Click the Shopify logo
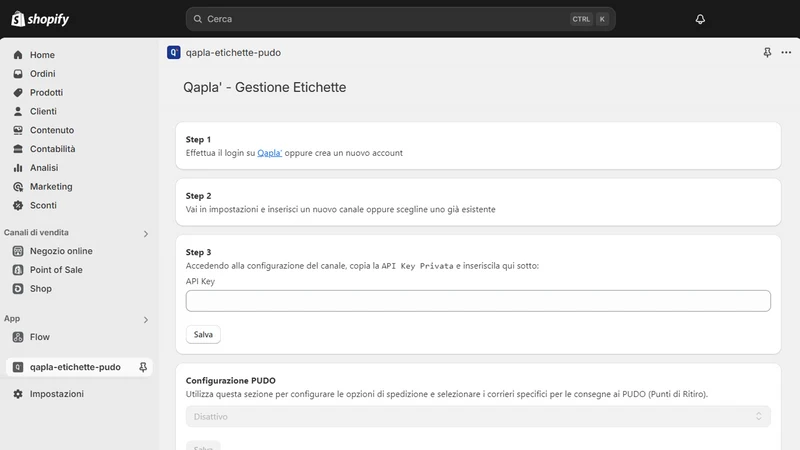 point(40,19)
